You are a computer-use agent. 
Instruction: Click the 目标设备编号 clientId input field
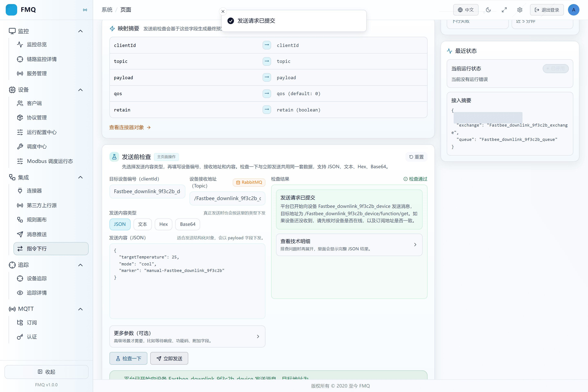[x=147, y=192]
